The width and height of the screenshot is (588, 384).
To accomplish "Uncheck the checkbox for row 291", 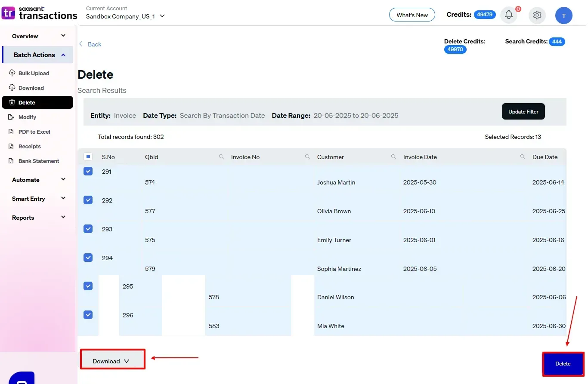I will coord(88,171).
